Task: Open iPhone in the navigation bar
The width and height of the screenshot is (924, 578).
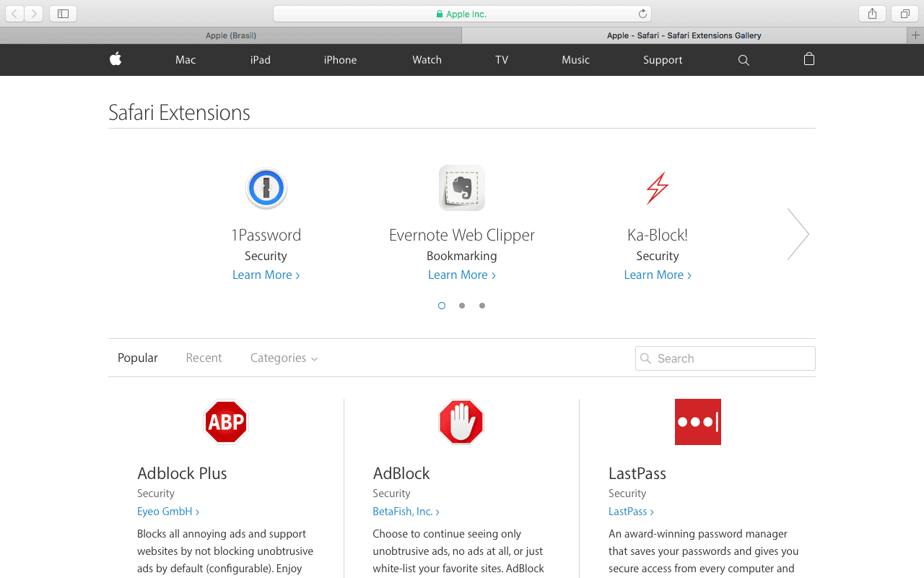Action: click(340, 60)
